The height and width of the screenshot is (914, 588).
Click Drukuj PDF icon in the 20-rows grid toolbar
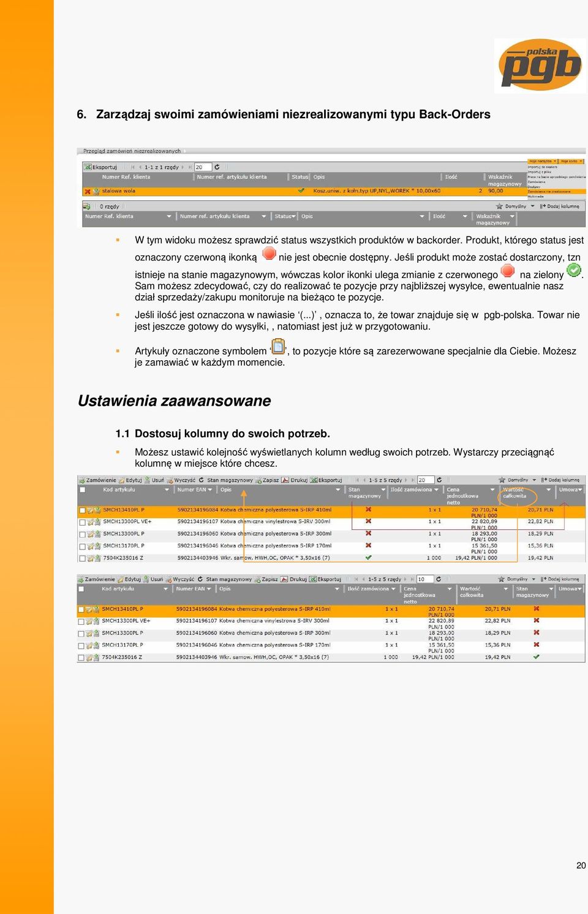click(285, 480)
